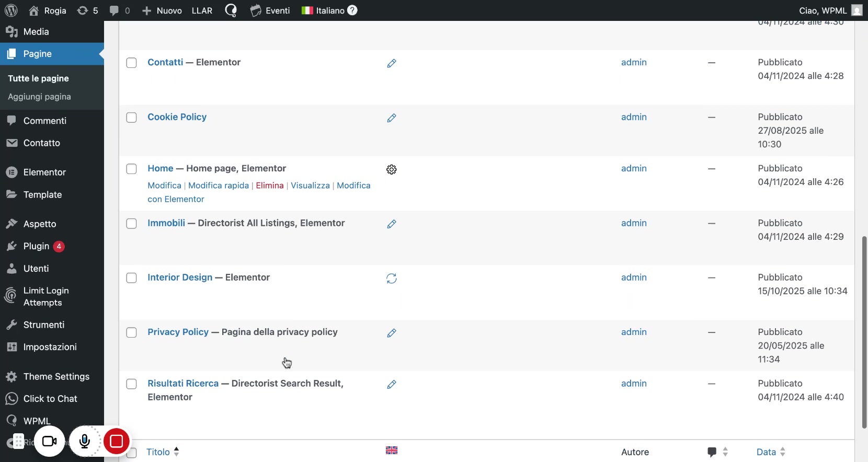The image size is (868, 462).
Task: Click the UK flag column icon
Action: tap(392, 451)
